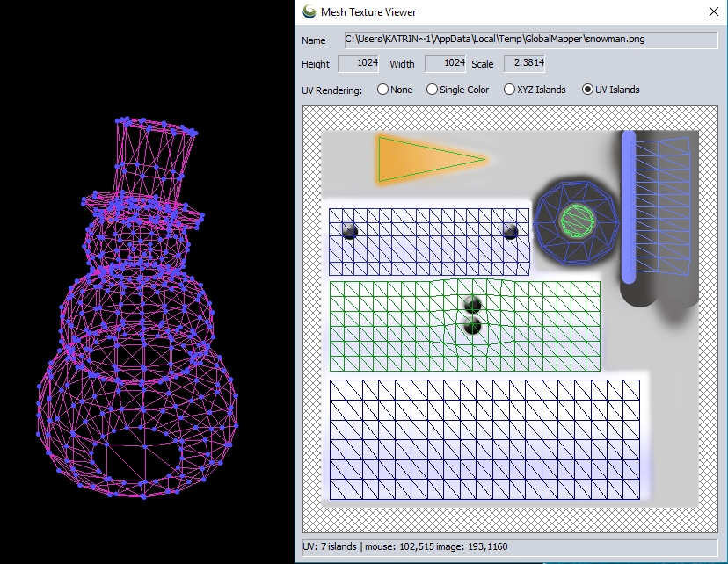The width and height of the screenshot is (728, 564).
Task: Click the Width value field
Action: pos(444,64)
